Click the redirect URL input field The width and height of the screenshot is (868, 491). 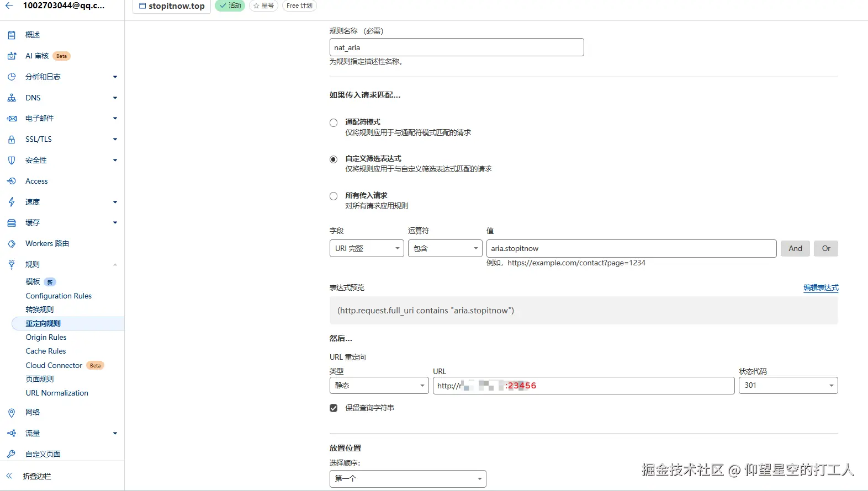(x=584, y=386)
